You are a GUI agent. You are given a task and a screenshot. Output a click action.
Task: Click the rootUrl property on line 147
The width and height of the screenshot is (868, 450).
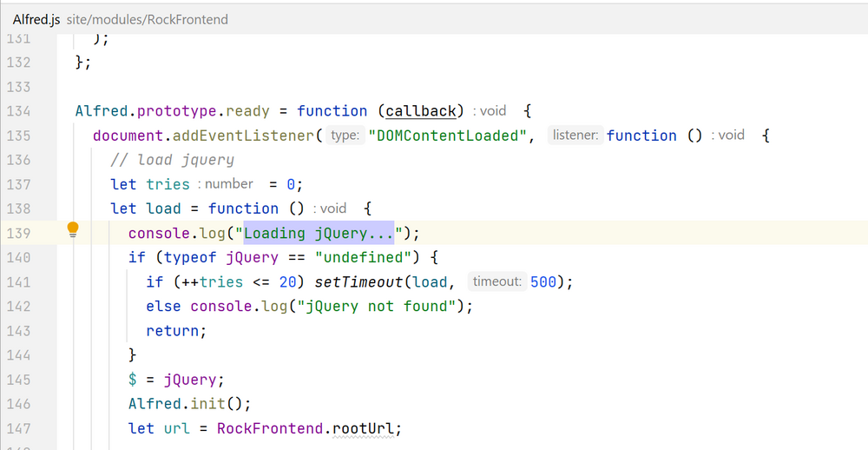pos(369,428)
